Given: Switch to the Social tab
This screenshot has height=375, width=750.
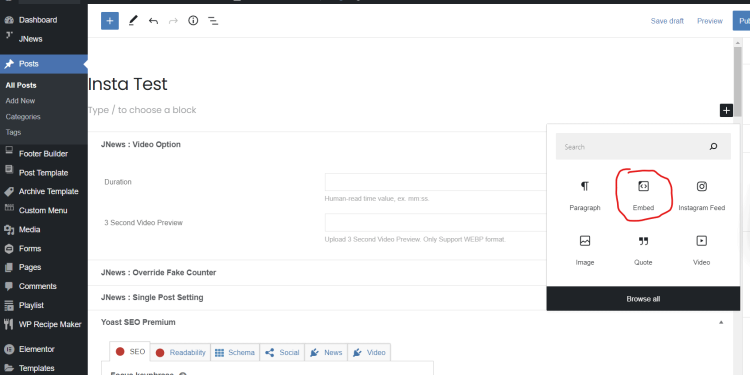Looking at the screenshot, I should (x=282, y=353).
